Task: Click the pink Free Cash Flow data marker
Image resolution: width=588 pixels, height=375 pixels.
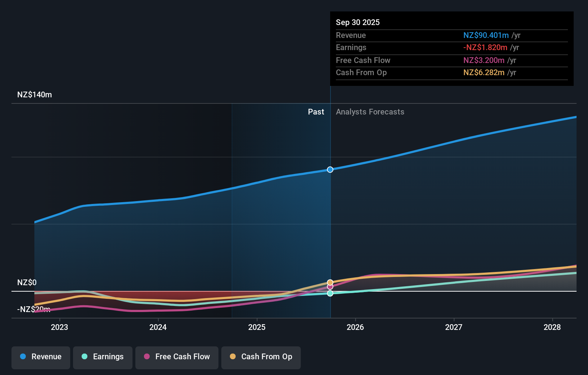Action: (x=330, y=287)
